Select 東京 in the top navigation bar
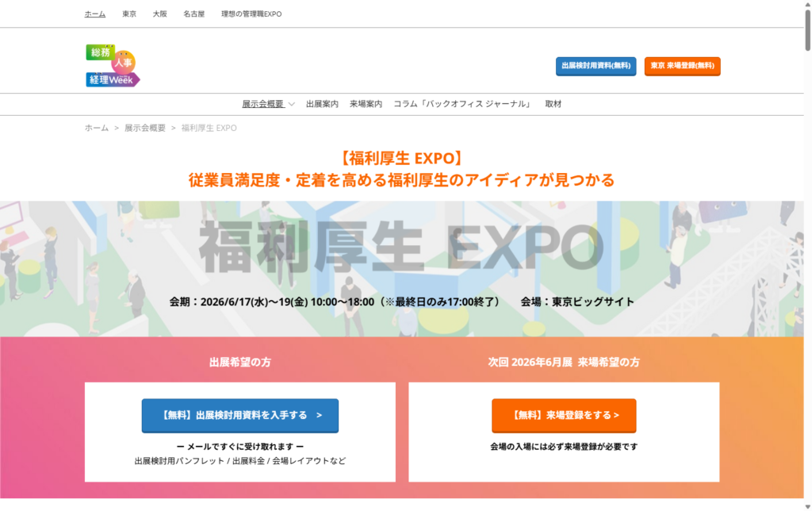Viewport: 812px width, 511px height. [129, 13]
